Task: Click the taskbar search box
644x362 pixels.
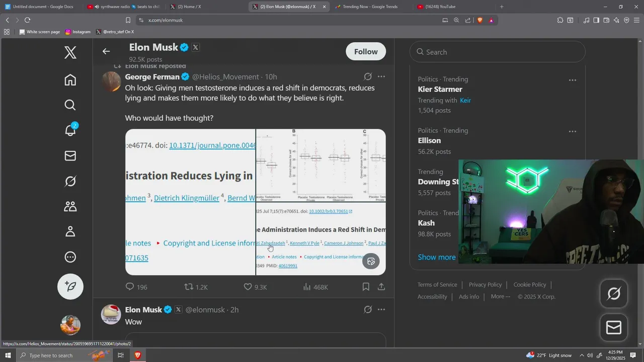Action: (64, 355)
